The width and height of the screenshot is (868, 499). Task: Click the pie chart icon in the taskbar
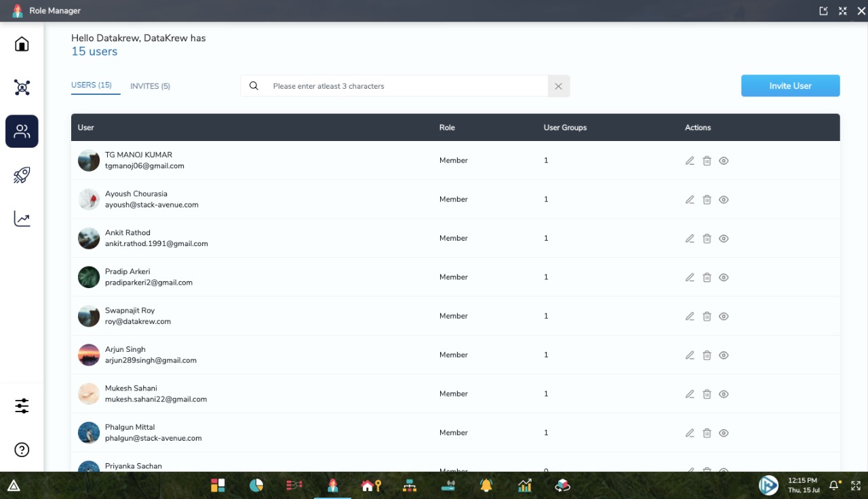click(256, 485)
